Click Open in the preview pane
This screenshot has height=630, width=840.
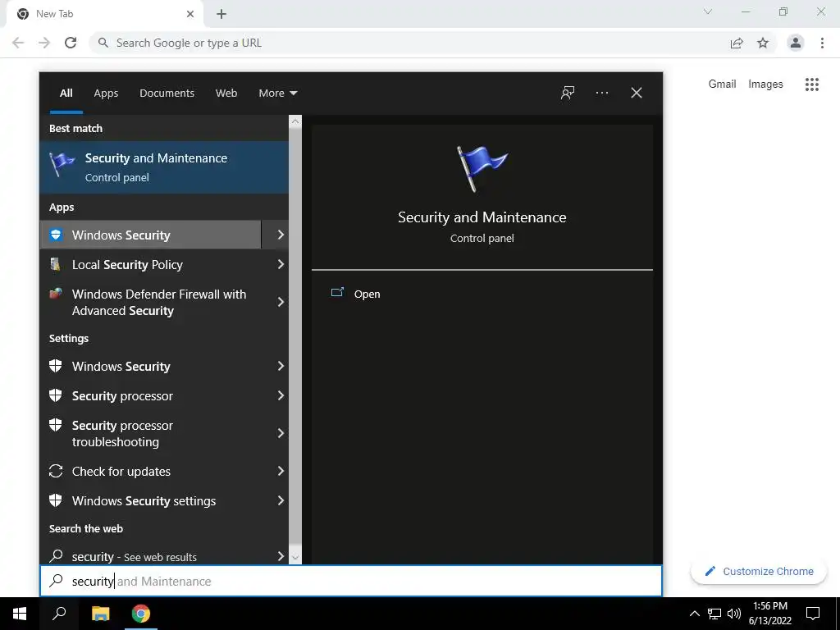[x=367, y=294]
